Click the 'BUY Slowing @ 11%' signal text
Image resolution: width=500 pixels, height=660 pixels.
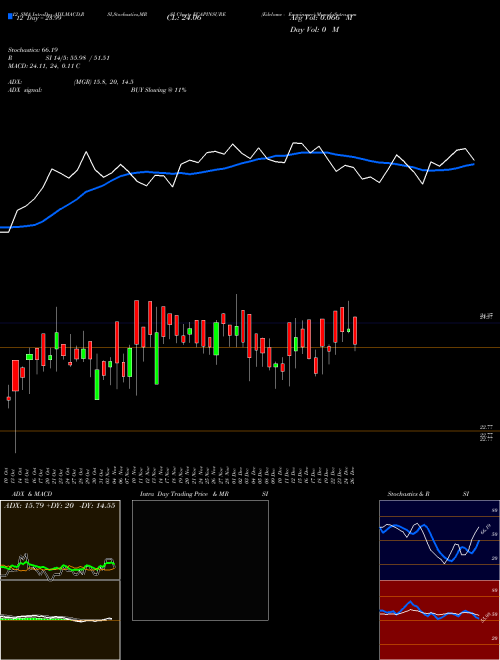[158, 90]
